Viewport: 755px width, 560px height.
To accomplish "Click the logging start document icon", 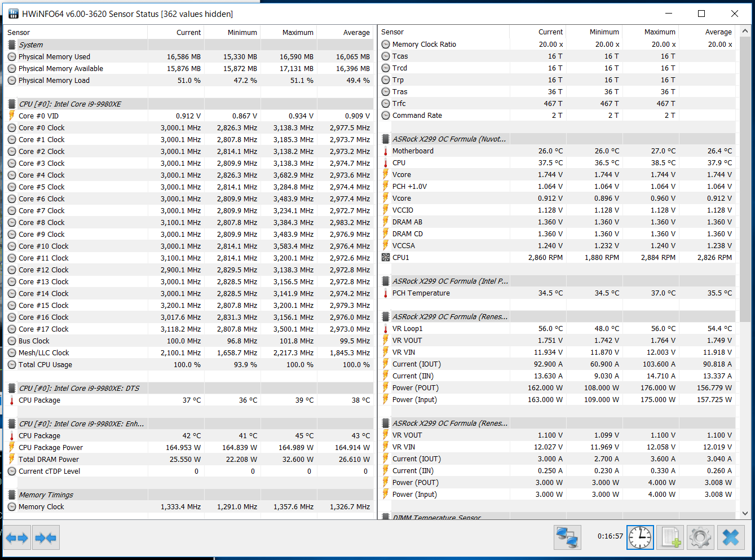I will [x=670, y=537].
